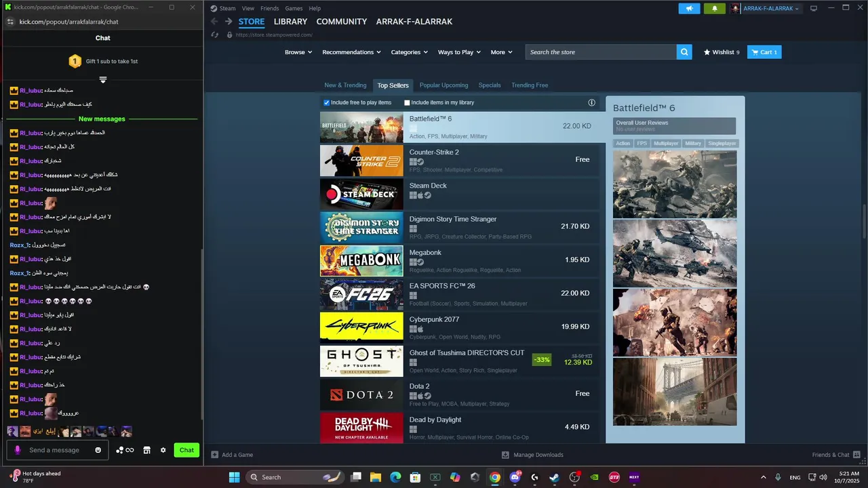Open the View menu
This screenshot has width=868, height=488.
[x=248, y=9]
